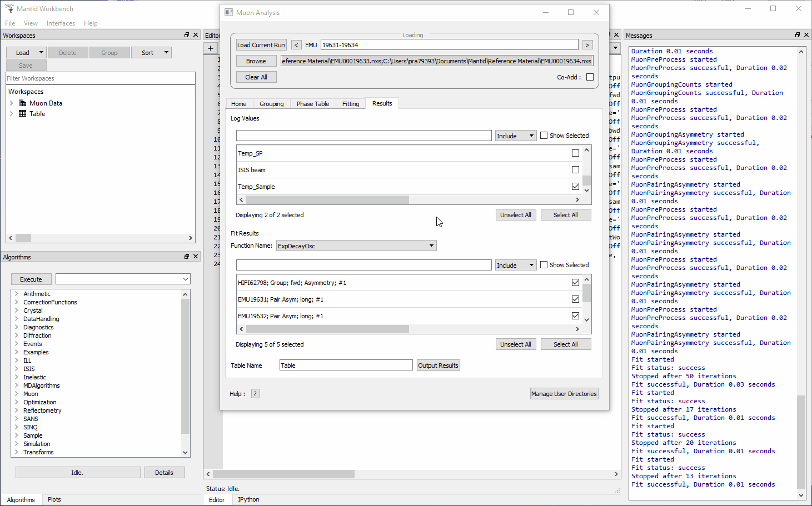812x506 pixels.
Task: Open the Interfaces menu
Action: pyautogui.click(x=61, y=23)
